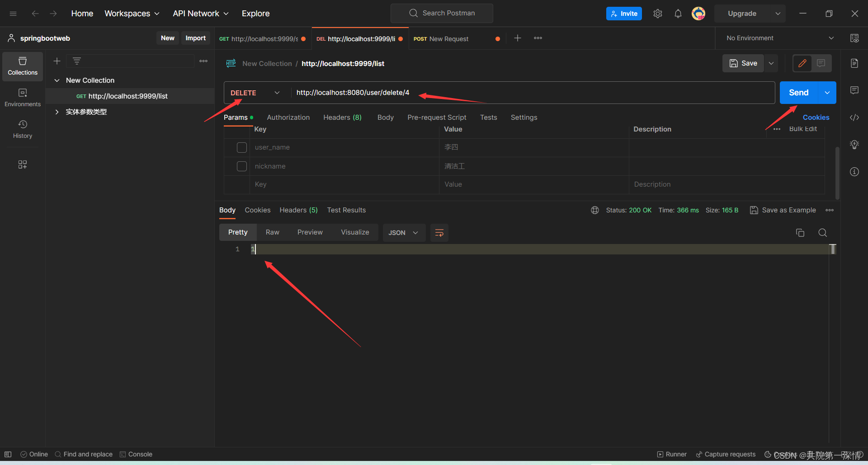Click the Send button
The width and height of the screenshot is (868, 465).
tap(799, 93)
